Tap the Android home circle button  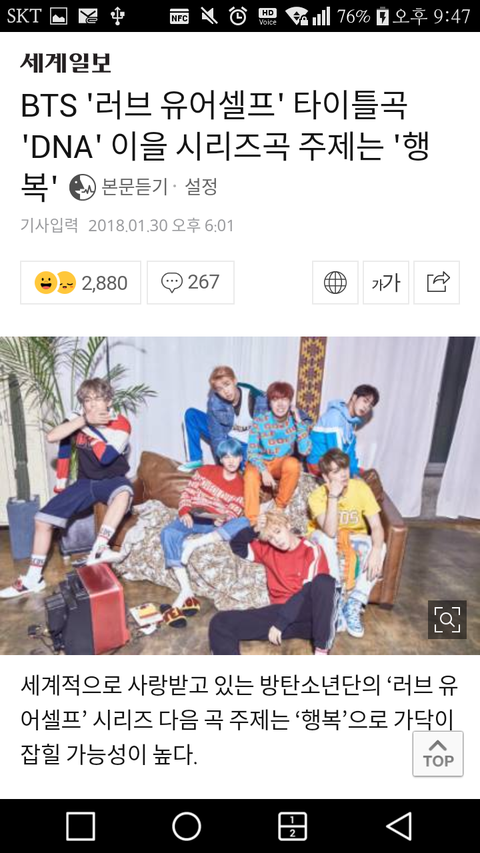coord(187,826)
